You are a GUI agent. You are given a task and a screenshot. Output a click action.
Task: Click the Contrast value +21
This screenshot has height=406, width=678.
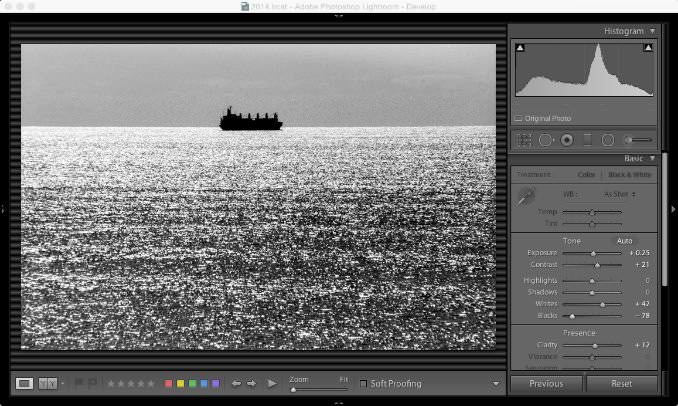tap(642, 265)
